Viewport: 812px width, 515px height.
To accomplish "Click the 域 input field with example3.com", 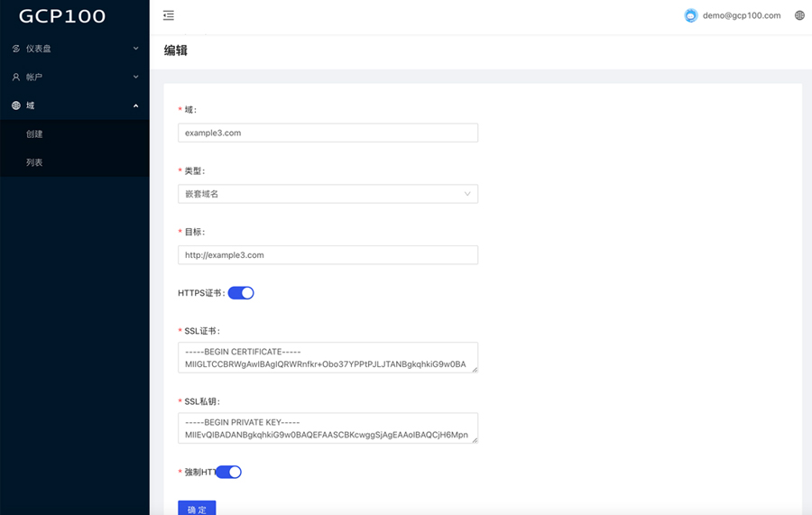I will (x=328, y=133).
